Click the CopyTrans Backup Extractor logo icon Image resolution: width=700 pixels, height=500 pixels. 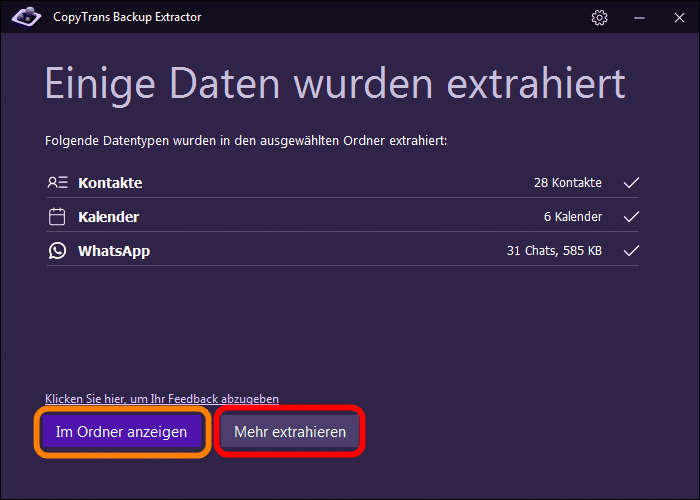[26, 17]
